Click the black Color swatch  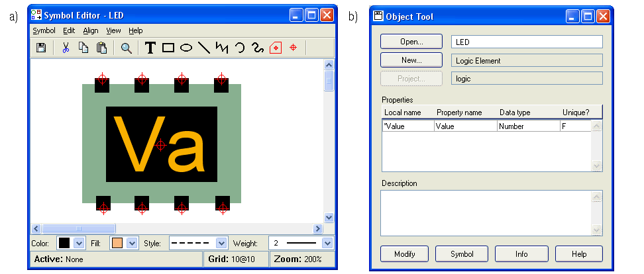pos(65,244)
